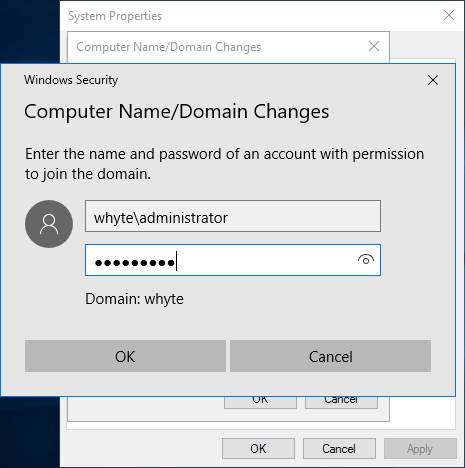The width and height of the screenshot is (465, 468).
Task: Focus the whyte\administrator username field
Action: click(233, 216)
